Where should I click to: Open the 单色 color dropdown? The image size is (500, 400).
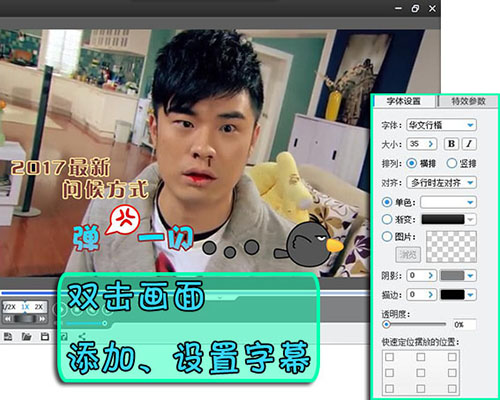point(448,202)
